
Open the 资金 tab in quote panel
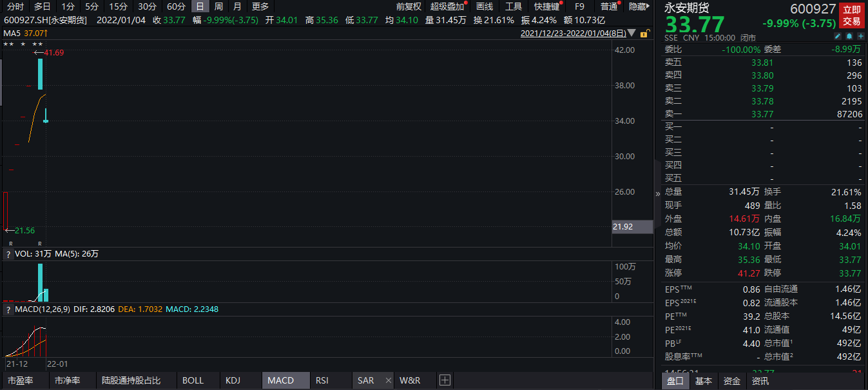click(731, 381)
